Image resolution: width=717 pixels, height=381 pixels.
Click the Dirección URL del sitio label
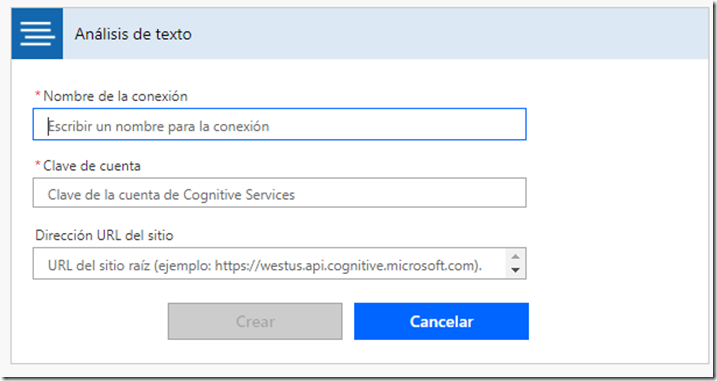tap(104, 235)
